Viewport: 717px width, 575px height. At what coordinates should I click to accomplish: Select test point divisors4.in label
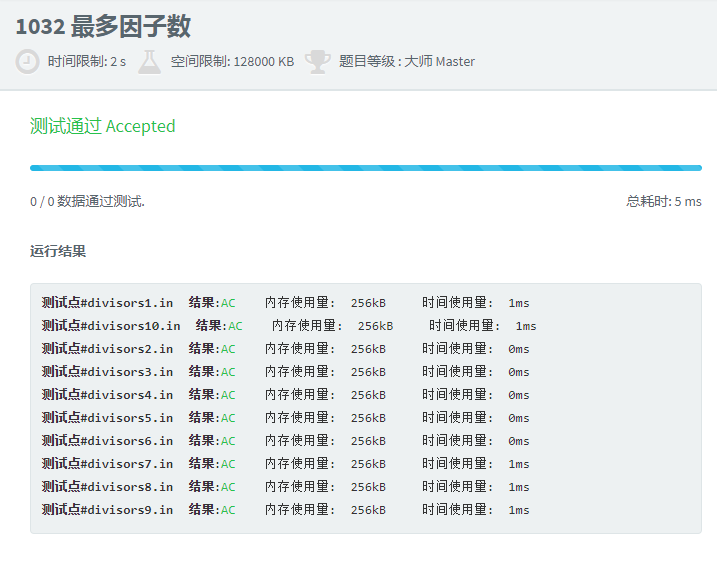pos(107,394)
